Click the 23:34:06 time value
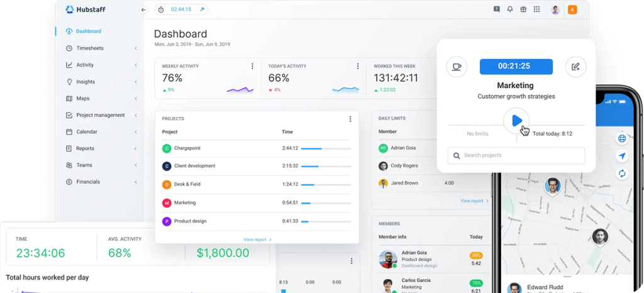The image size is (644, 293). pyautogui.click(x=40, y=253)
